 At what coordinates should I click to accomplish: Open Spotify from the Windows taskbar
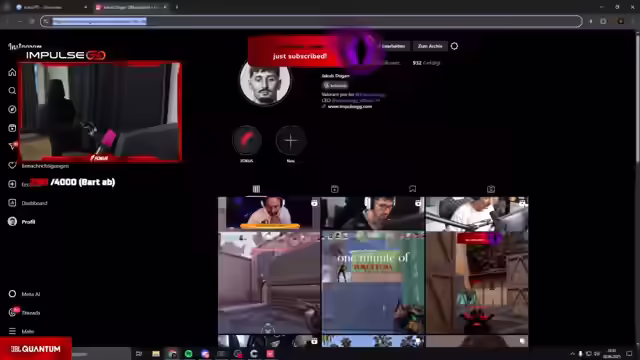(x=189, y=353)
